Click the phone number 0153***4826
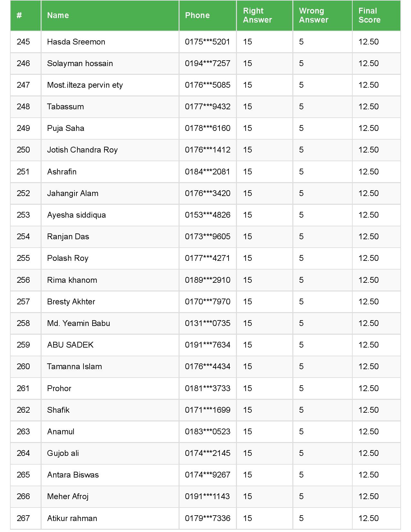The width and height of the screenshot is (411, 532). coord(208,215)
